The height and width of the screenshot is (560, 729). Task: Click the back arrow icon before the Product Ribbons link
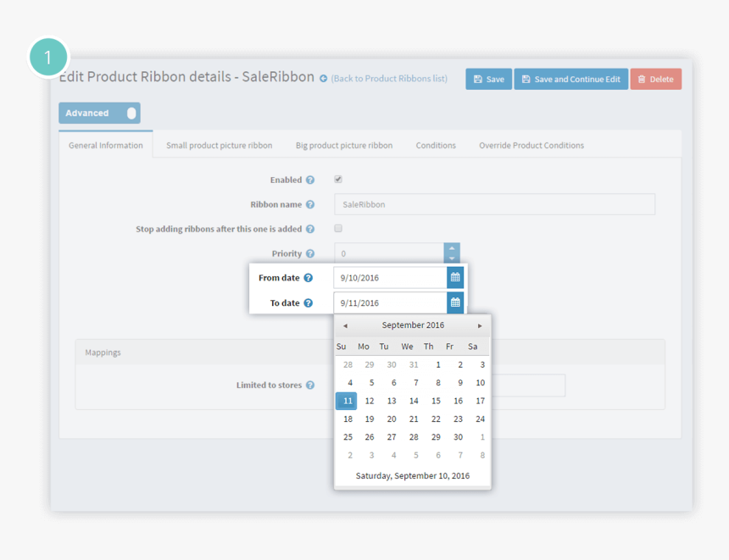tap(322, 78)
